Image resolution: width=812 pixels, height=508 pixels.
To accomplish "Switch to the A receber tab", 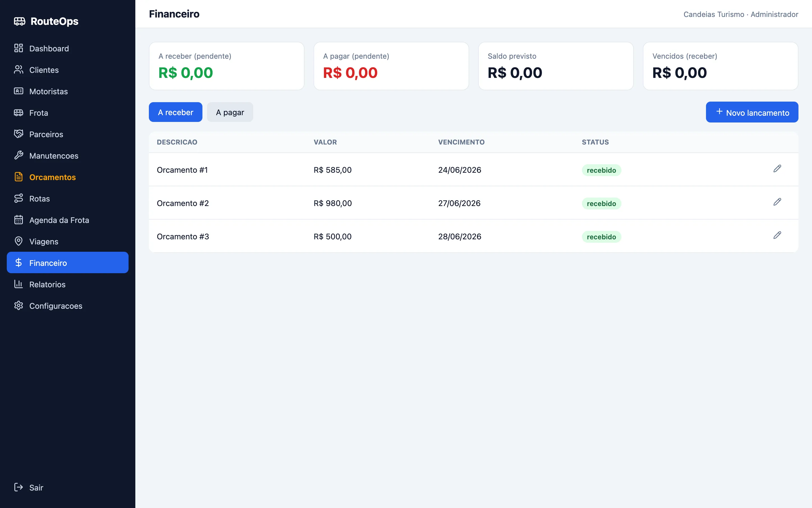I will [x=175, y=112].
